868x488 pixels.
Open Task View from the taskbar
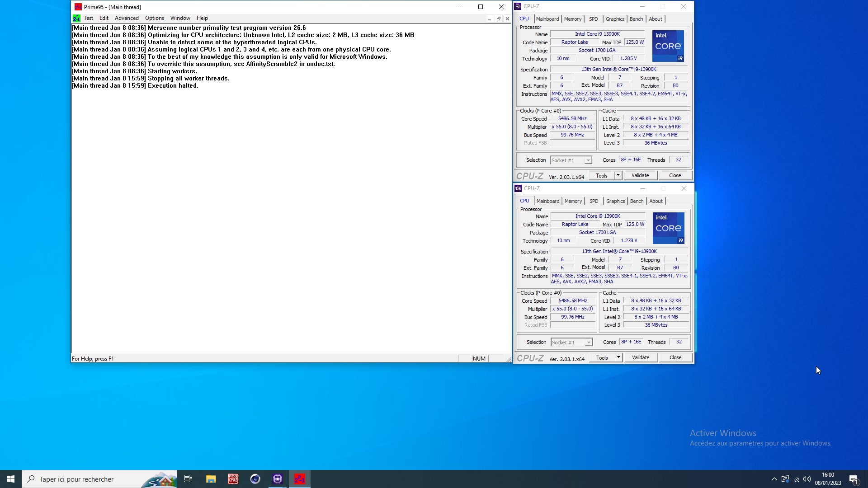point(188,479)
